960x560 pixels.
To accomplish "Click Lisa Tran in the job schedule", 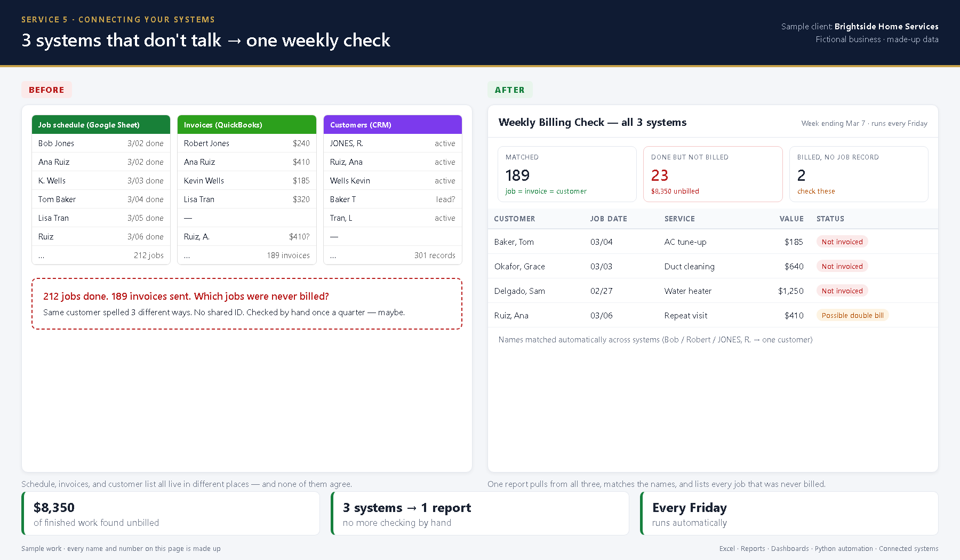I will (x=53, y=218).
